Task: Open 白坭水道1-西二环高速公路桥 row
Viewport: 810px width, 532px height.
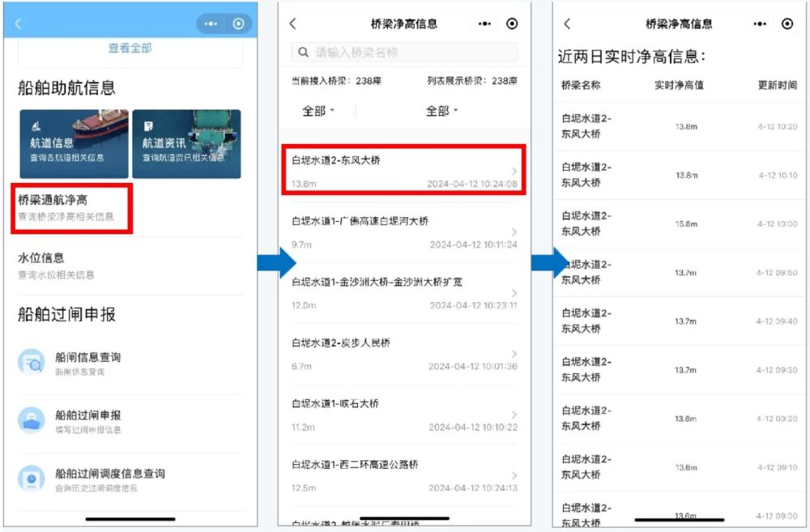Action: click(404, 475)
